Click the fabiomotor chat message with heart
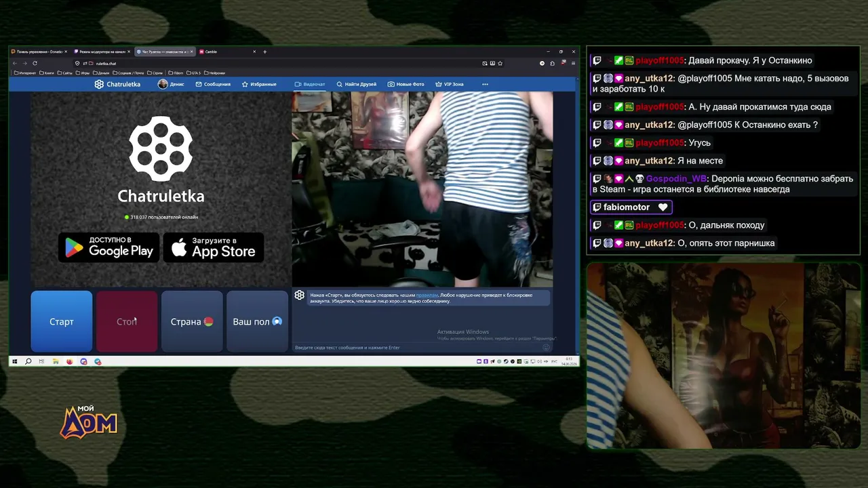868x488 pixels. click(x=631, y=207)
